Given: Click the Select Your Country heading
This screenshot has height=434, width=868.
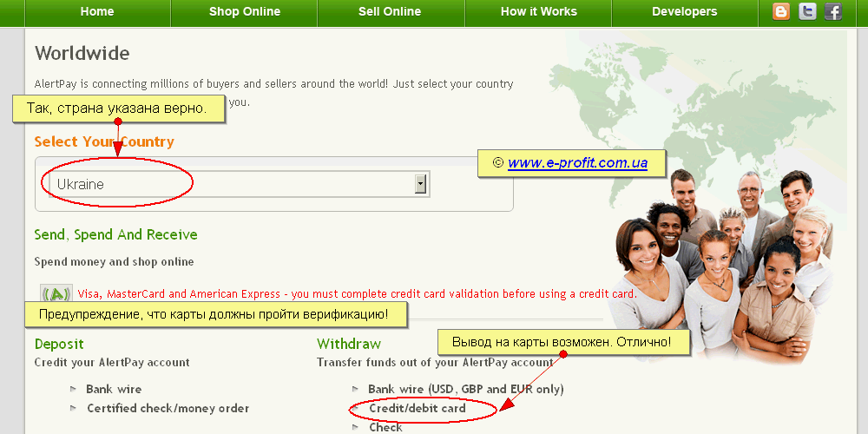Looking at the screenshot, I should click(104, 141).
